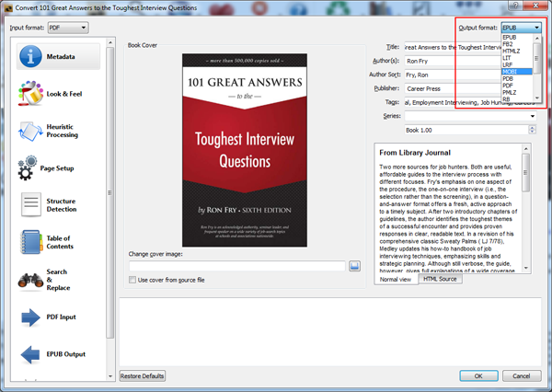
Task: Click the Restore Defaults button
Action: click(143, 375)
